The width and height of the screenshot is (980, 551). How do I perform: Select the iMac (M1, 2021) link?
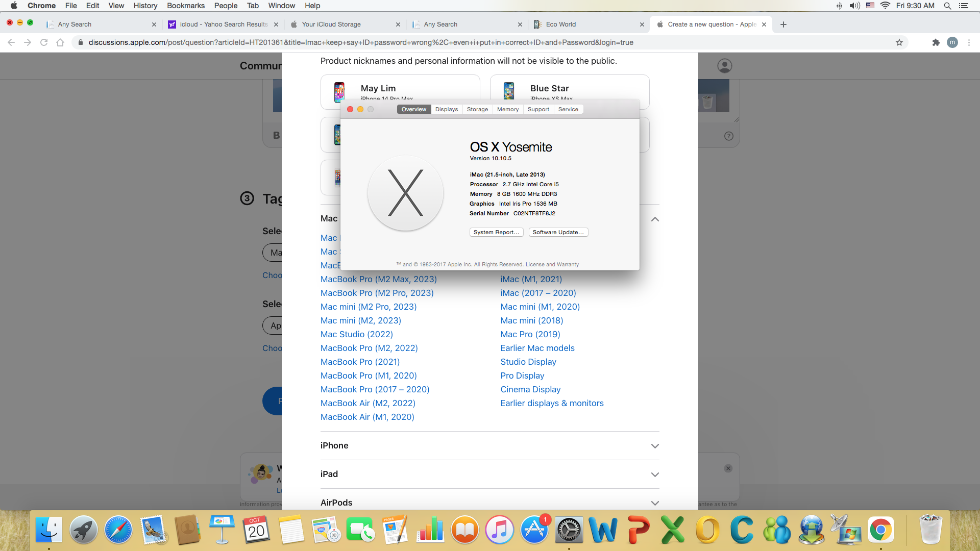coord(531,279)
